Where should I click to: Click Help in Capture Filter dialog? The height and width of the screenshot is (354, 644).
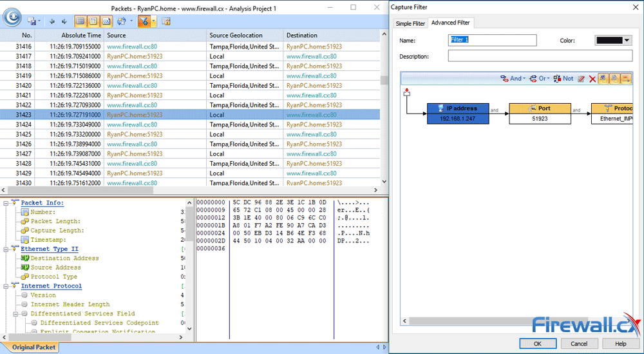(x=621, y=343)
